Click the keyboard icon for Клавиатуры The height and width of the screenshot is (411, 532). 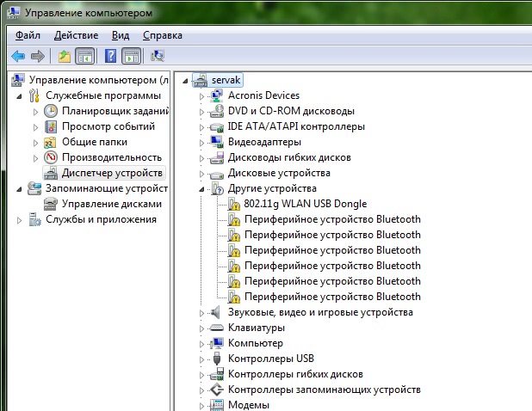tap(216, 328)
